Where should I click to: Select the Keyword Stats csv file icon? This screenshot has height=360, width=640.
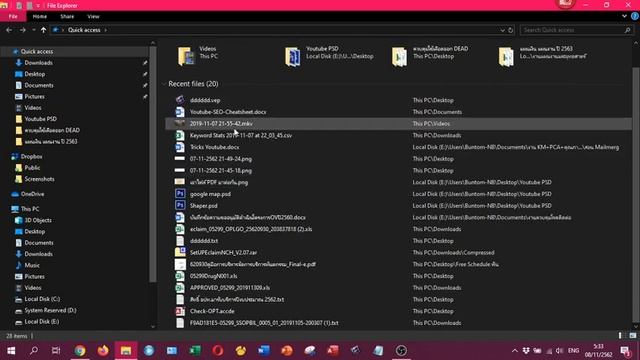click(x=180, y=135)
